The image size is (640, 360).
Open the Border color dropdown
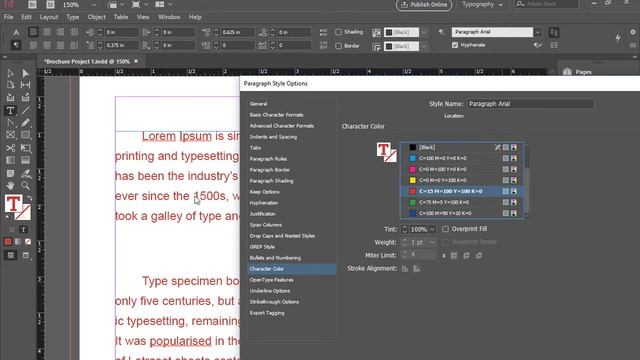tap(424, 46)
